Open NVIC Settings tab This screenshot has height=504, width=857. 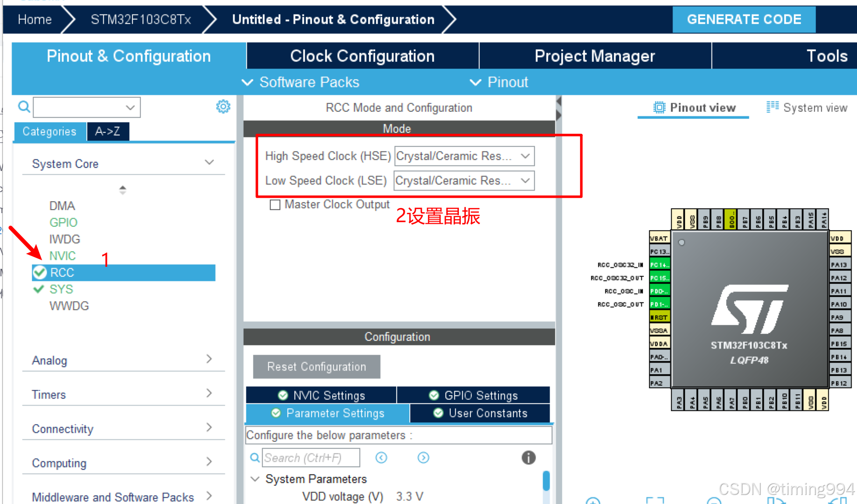tap(321, 395)
